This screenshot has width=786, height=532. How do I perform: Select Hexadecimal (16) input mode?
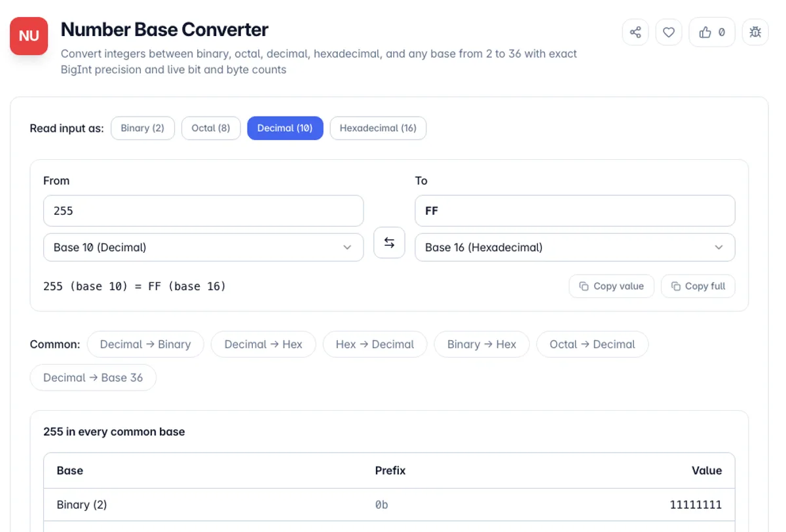378,128
